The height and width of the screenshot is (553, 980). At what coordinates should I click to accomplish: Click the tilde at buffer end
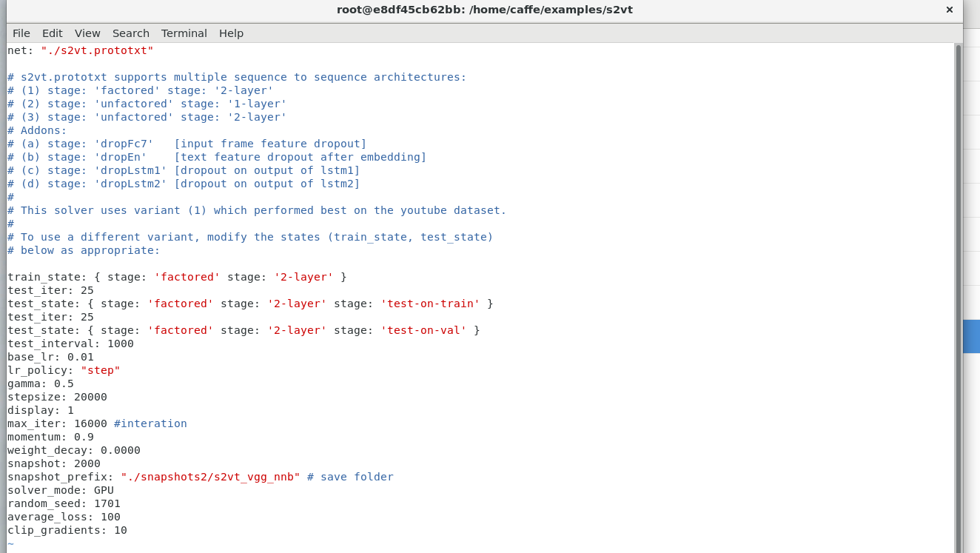point(10,543)
